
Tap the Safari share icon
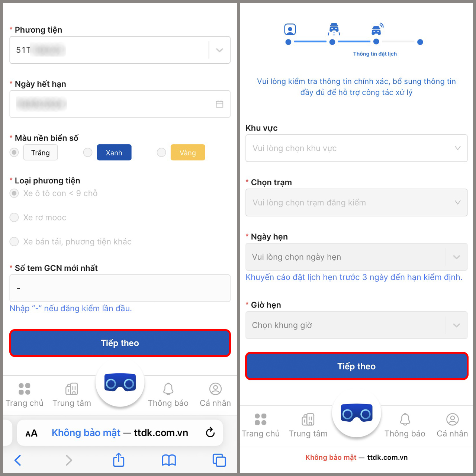[x=119, y=460]
